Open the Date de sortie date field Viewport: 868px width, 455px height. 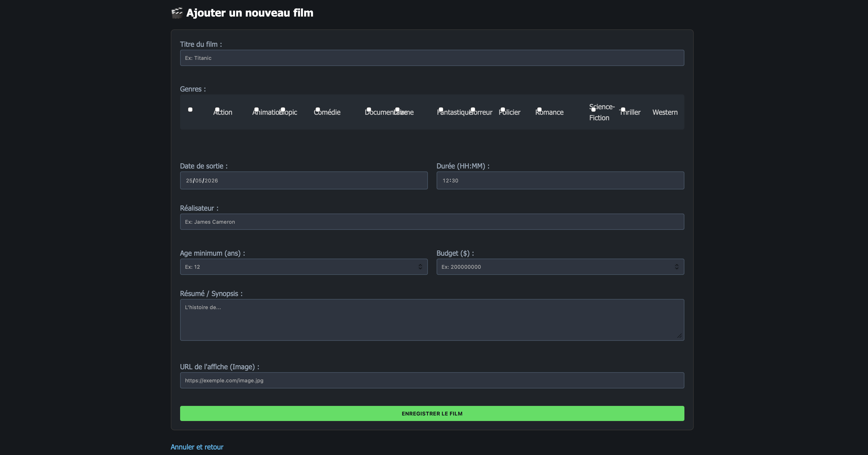click(x=304, y=181)
